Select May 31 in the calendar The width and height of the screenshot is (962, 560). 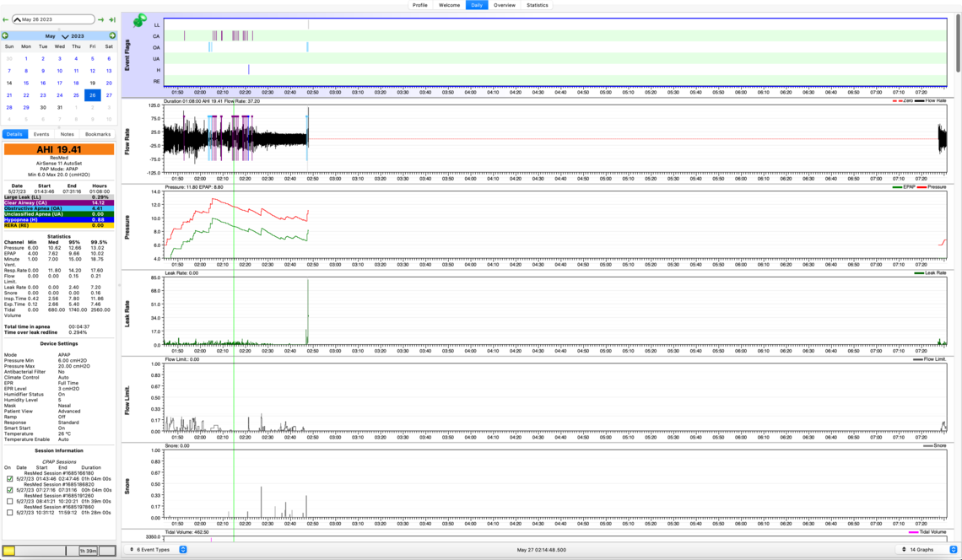click(60, 107)
